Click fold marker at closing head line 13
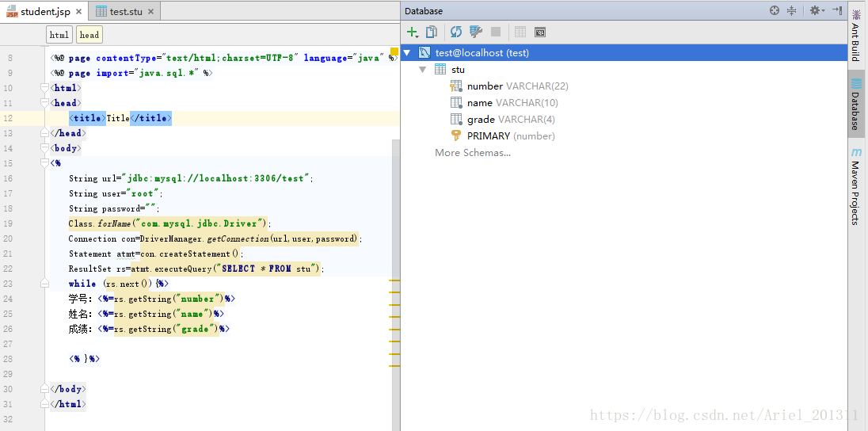Screen dimensions: 868x431 [x=45, y=133]
